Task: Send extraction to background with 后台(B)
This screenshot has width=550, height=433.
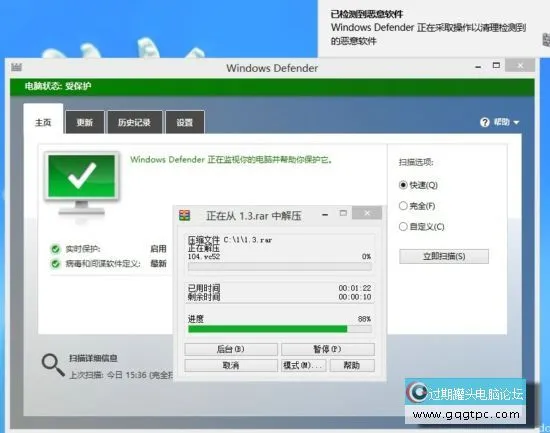Action: coord(231,349)
